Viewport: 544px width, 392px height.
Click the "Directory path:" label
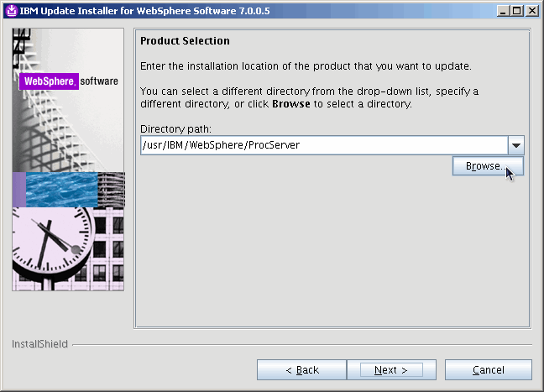175,129
